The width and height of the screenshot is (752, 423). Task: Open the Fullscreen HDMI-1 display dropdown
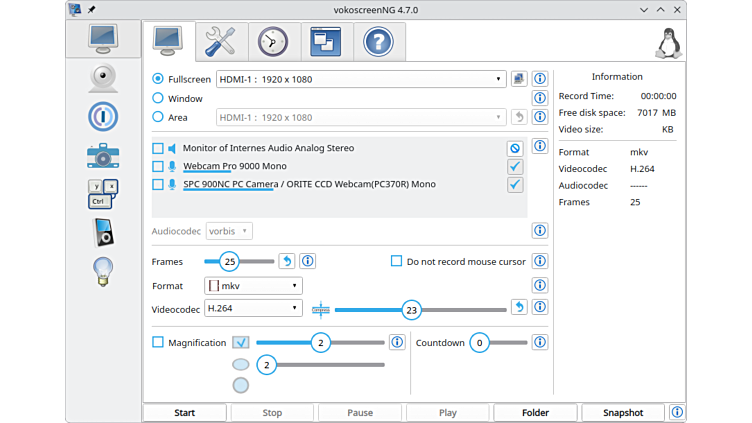click(361, 79)
